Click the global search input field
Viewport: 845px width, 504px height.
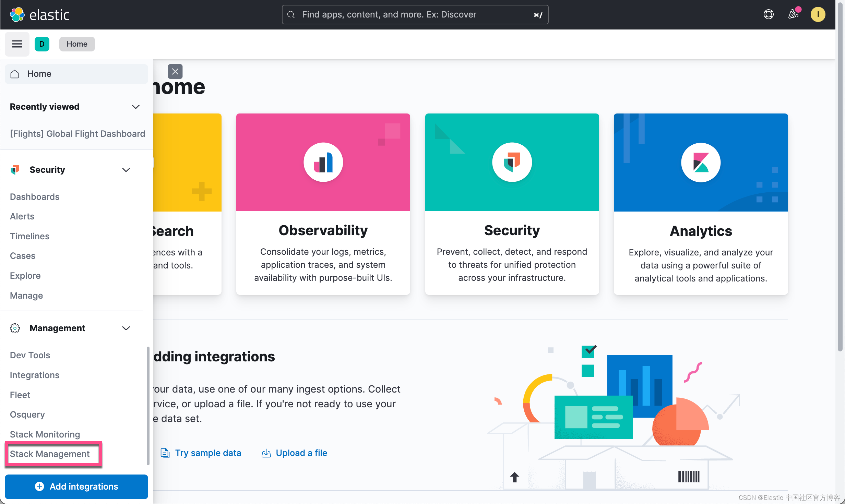(x=415, y=14)
